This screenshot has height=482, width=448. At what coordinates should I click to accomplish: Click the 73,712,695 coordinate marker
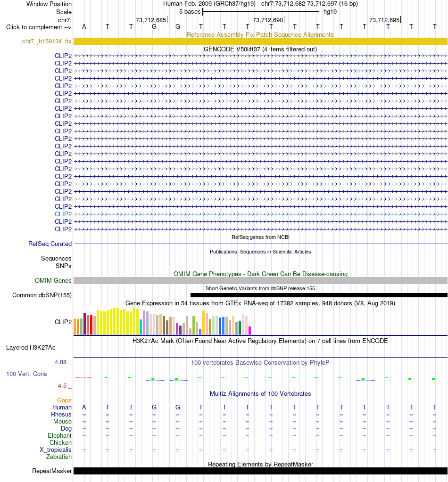[385, 20]
